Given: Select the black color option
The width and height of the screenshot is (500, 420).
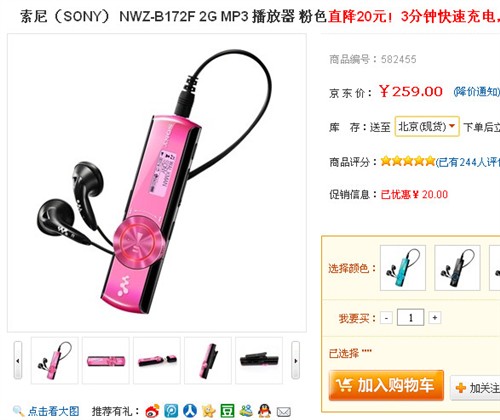Looking at the screenshot, I should [457, 268].
